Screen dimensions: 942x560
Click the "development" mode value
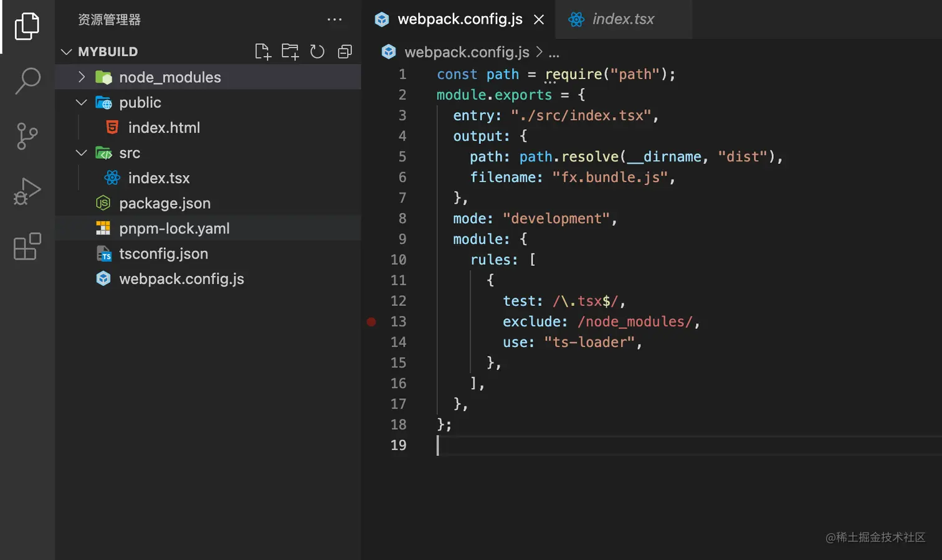[556, 219]
